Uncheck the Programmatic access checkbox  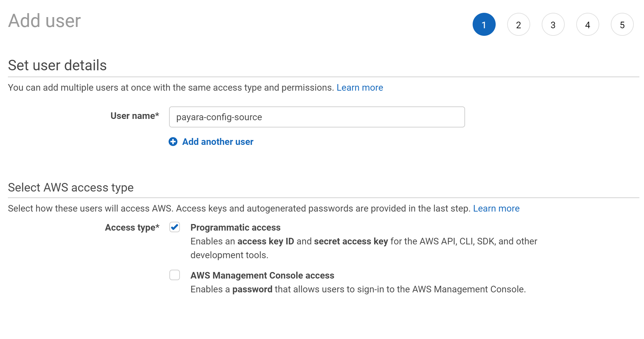click(174, 227)
